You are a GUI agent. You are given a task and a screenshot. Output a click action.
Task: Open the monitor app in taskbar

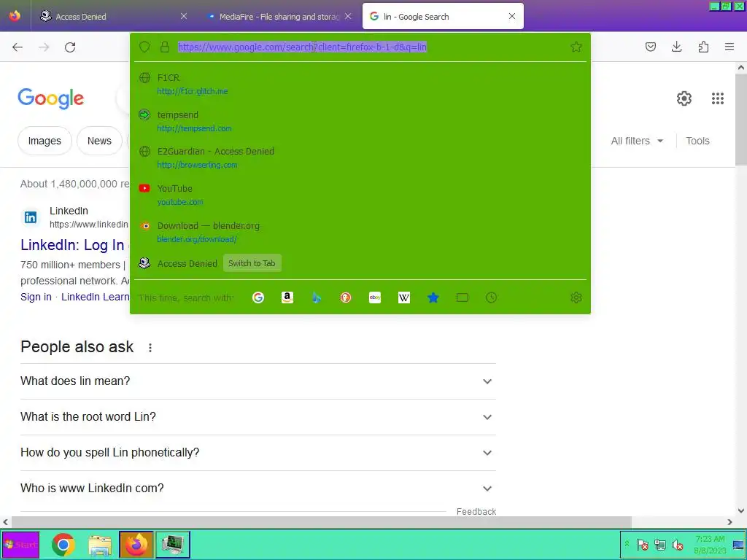coord(173,545)
